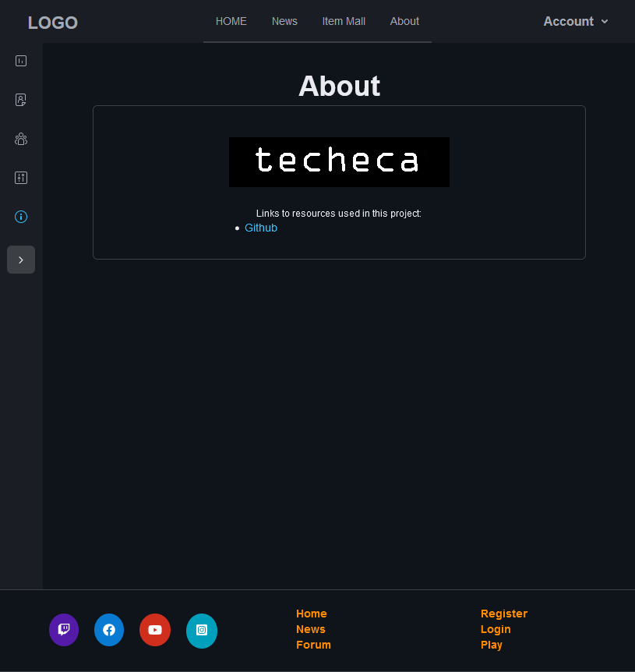The height and width of the screenshot is (672, 635).
Task: Click the Play link in footer
Action: 492,645
